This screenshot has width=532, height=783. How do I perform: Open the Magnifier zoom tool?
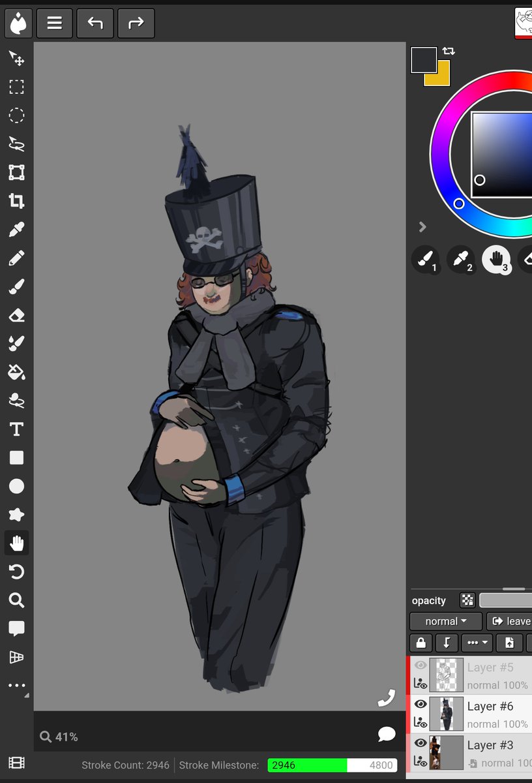click(x=17, y=600)
